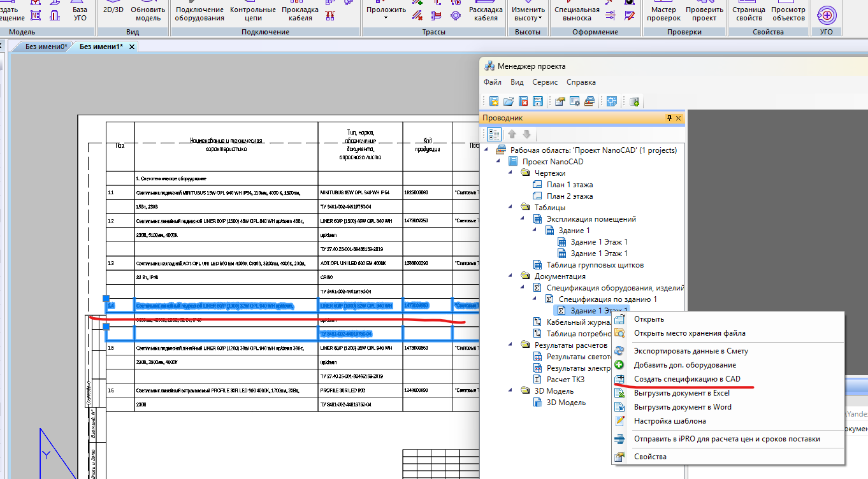This screenshot has width=868, height=479.
Task: Collapse the Документация tree node
Action: pyautogui.click(x=512, y=276)
